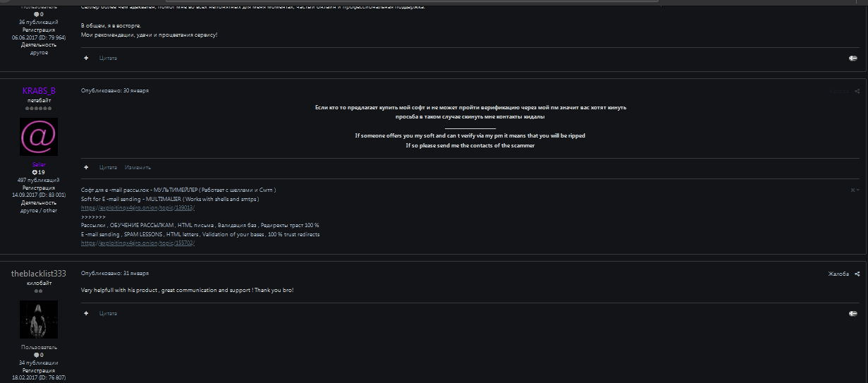Viewport: 868px width, 383px height.
Task: Open the signature link ending in topic/155702
Action: point(138,243)
